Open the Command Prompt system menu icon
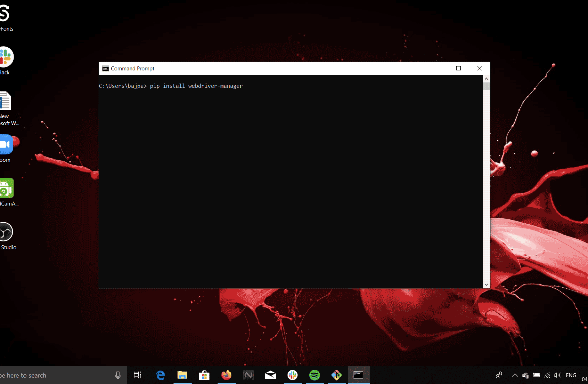Screen dimensions: 588x384 (x=106, y=69)
